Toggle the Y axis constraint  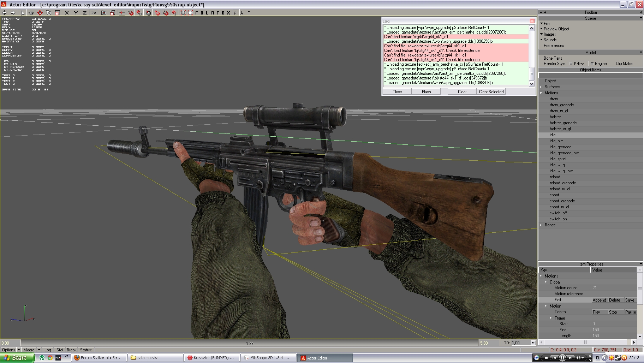click(x=76, y=13)
